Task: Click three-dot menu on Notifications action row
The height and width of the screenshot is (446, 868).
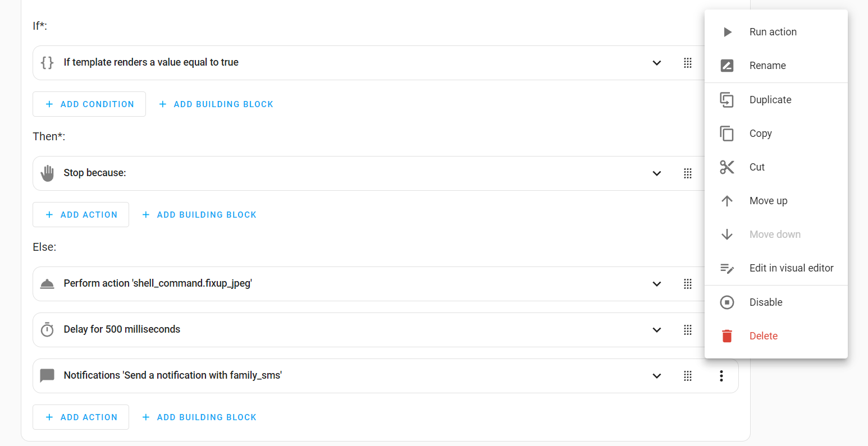Action: [x=721, y=376]
